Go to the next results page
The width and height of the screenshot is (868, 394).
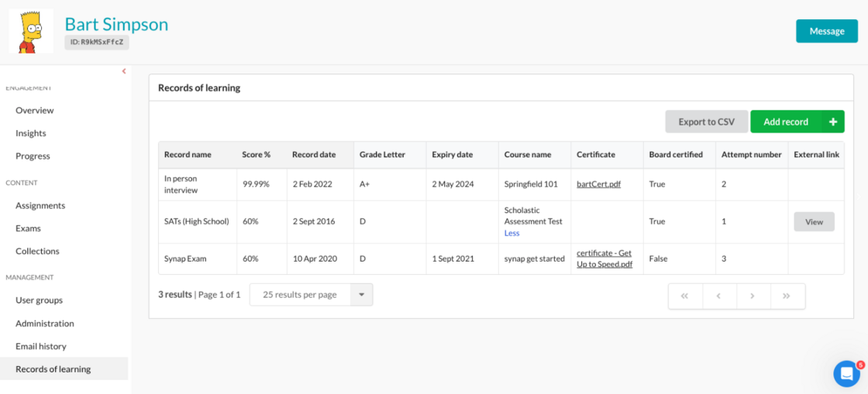click(x=753, y=296)
